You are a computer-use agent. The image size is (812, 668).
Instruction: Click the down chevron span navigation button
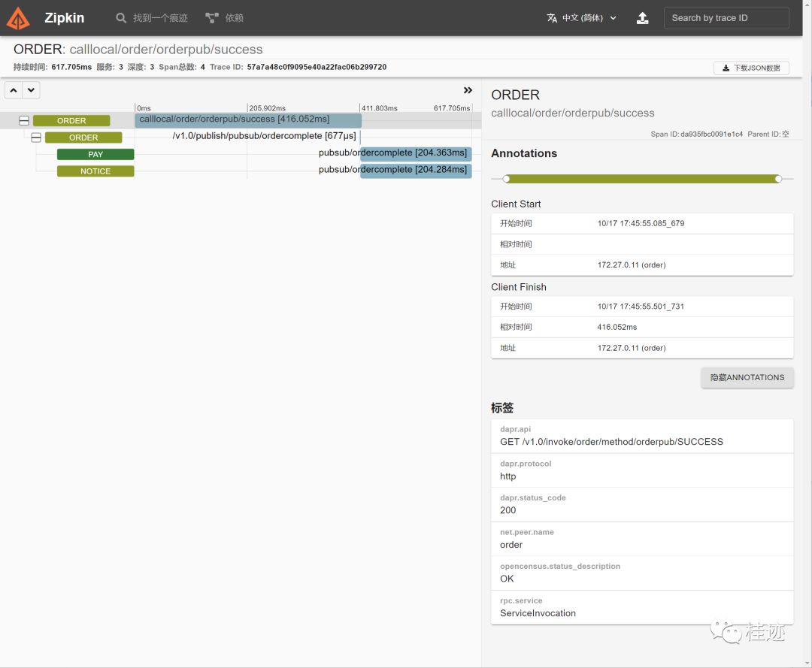click(x=31, y=90)
